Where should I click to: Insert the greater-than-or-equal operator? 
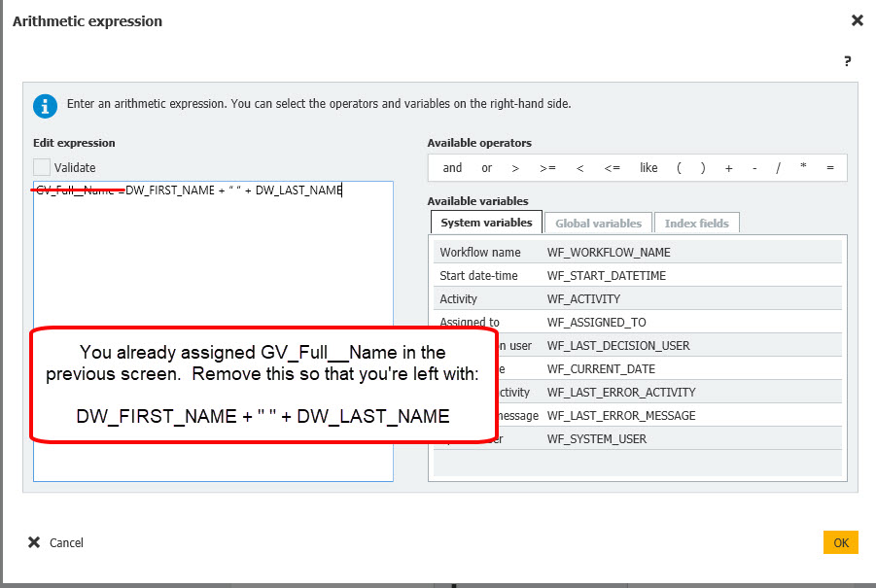click(547, 168)
